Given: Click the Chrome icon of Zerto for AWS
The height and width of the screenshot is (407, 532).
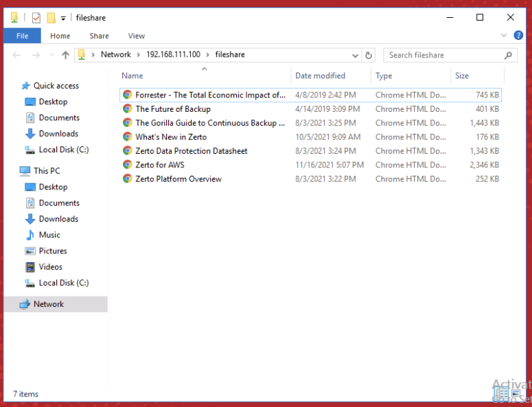Looking at the screenshot, I should point(128,165).
